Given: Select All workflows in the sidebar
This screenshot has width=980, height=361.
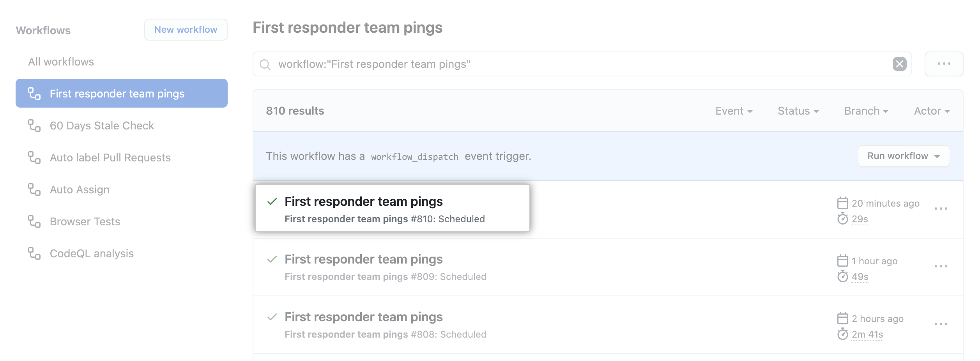Looking at the screenshot, I should pyautogui.click(x=60, y=62).
